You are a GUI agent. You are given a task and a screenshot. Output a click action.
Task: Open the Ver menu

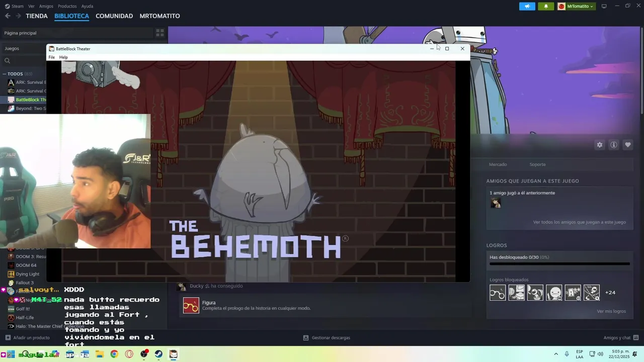click(x=32, y=6)
